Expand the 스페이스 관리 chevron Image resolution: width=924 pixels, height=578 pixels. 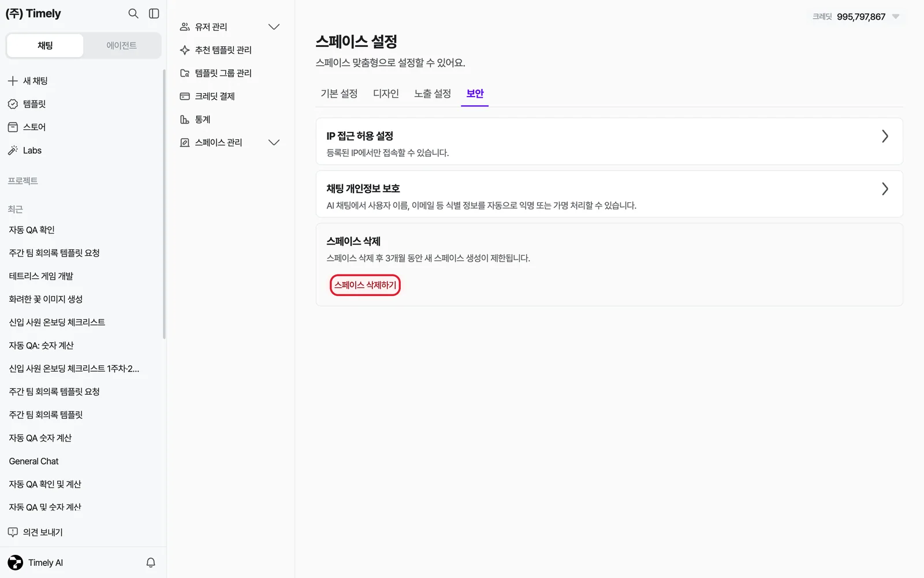tap(274, 143)
